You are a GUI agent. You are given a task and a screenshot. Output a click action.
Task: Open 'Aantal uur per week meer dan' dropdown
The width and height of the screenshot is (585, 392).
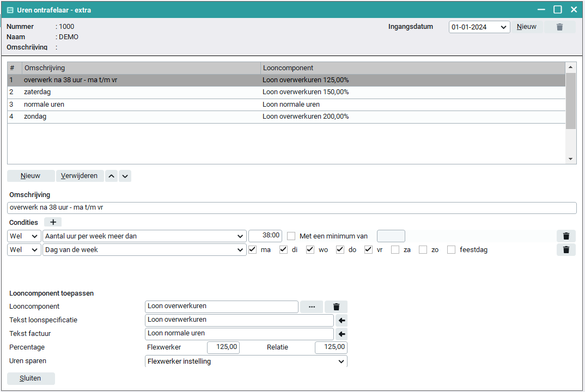pos(240,236)
